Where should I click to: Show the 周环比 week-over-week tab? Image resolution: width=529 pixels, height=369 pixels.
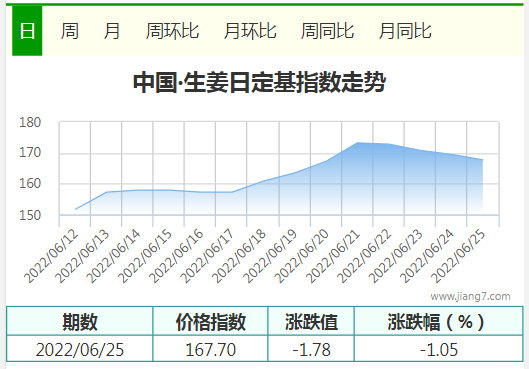pos(172,31)
